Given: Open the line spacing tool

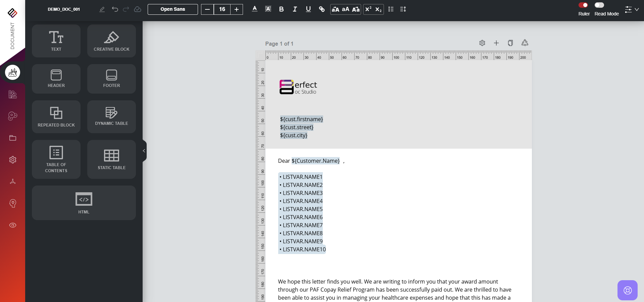Looking at the screenshot, I should 403,9.
